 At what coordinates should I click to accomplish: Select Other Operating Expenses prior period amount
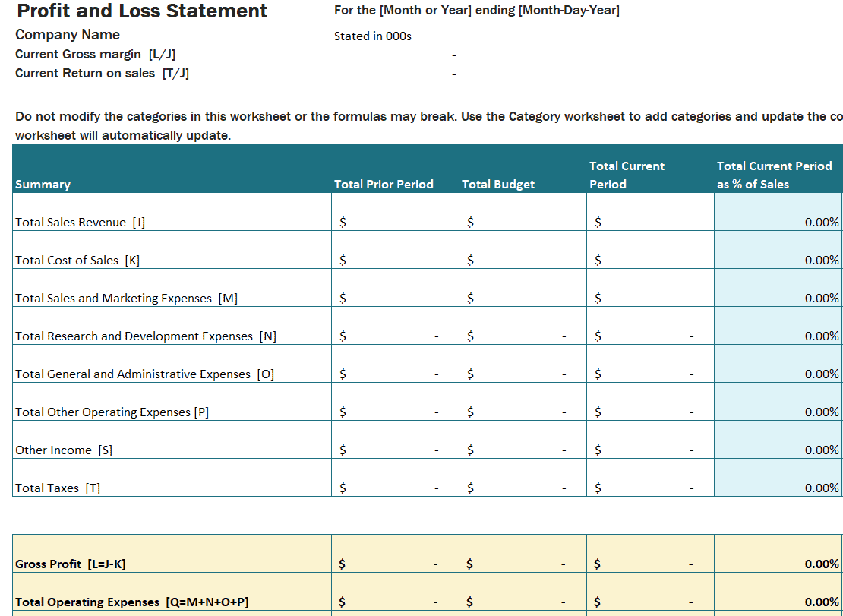pos(395,402)
